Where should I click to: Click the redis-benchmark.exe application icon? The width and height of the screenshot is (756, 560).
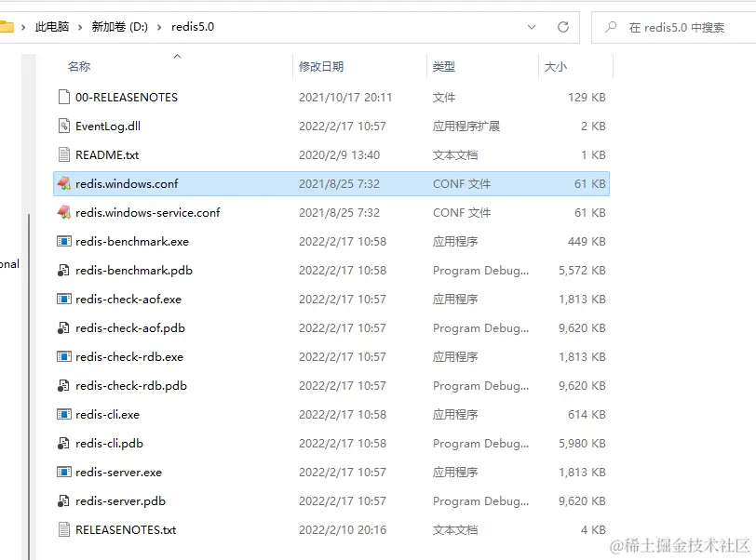[x=64, y=242]
